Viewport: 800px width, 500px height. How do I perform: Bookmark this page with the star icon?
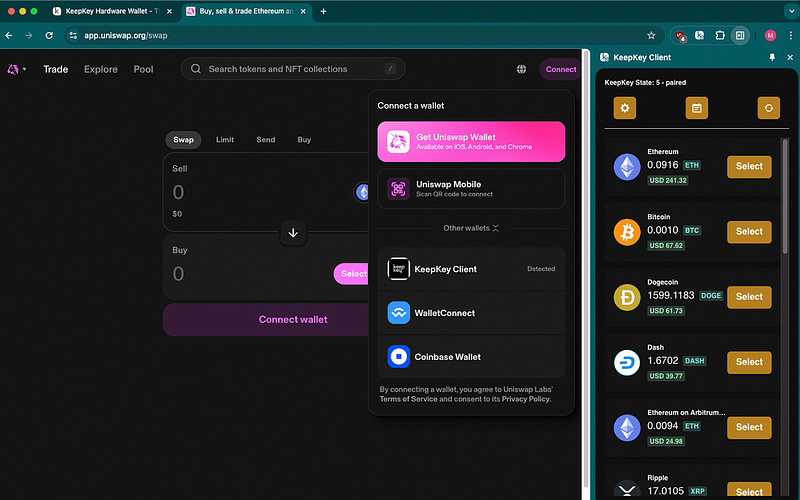[651, 35]
